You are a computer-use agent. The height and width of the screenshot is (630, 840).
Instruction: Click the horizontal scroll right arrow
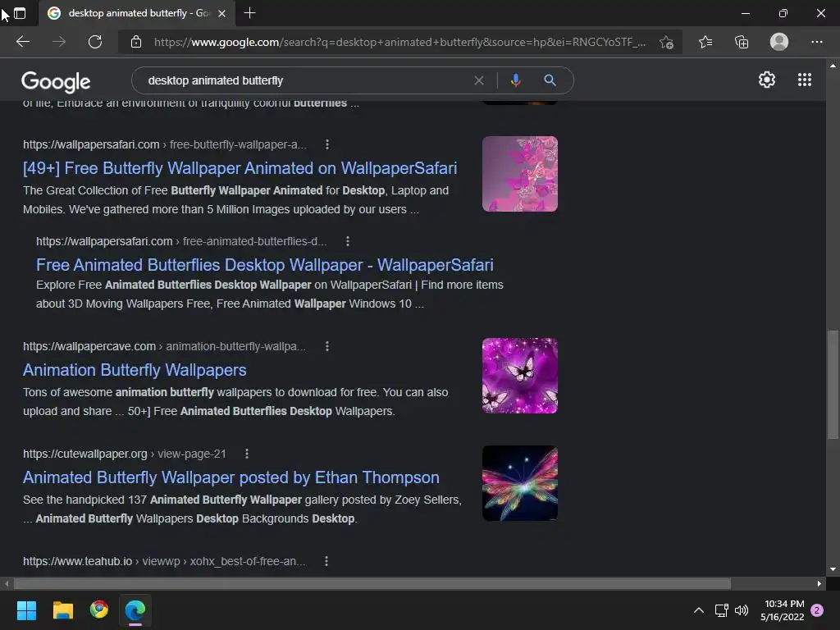[819, 583]
